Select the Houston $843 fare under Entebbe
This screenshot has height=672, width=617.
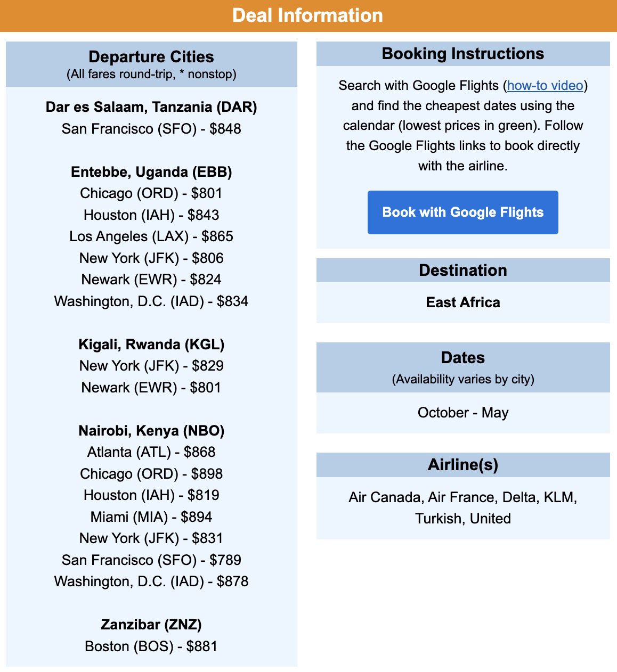click(x=151, y=215)
